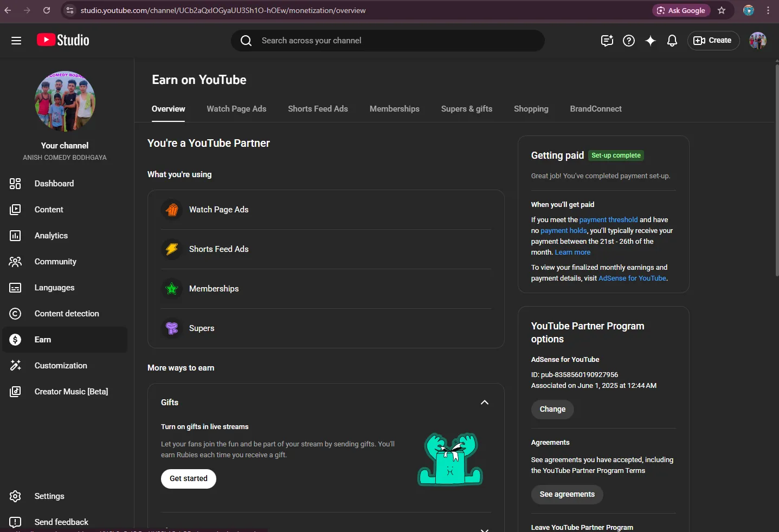Click the channel profile picture thumbnail
779x532 pixels.
[65, 101]
